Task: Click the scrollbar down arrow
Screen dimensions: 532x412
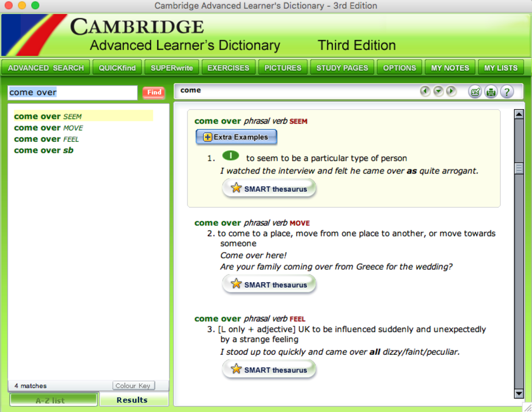Action: pos(518,393)
